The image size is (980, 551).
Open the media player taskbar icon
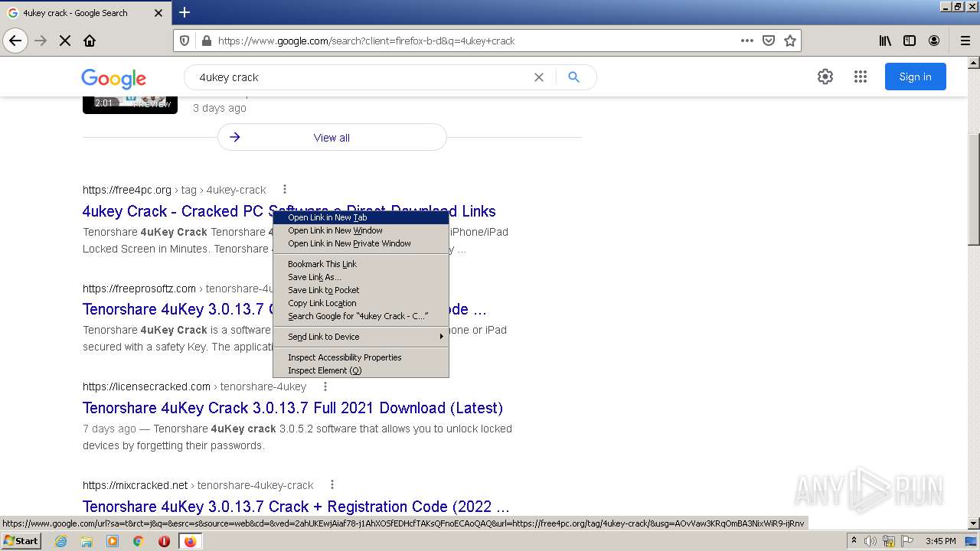coord(113,541)
